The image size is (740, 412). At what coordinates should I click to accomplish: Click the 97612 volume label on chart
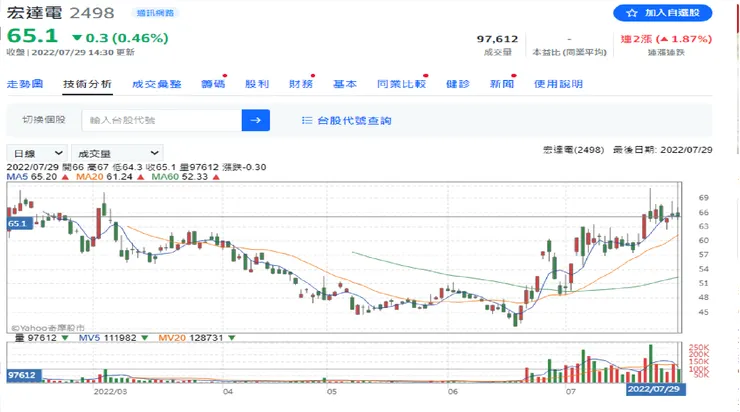tap(22, 375)
